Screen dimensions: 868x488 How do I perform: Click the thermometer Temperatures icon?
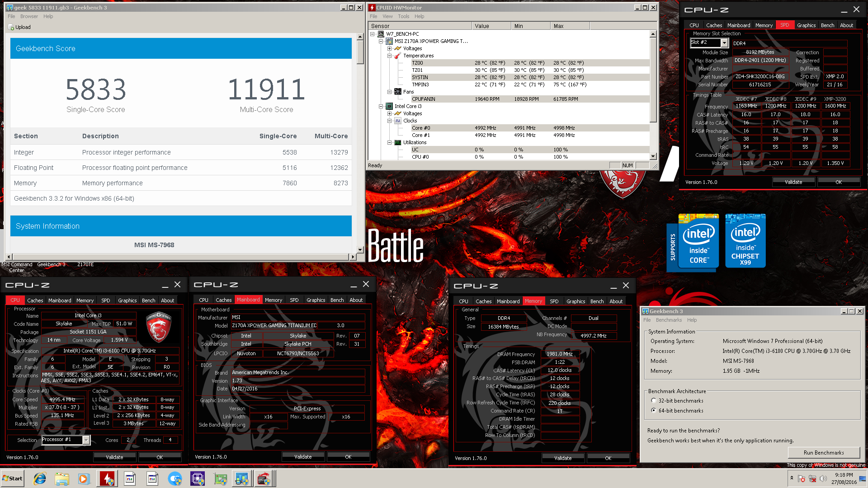pos(398,56)
